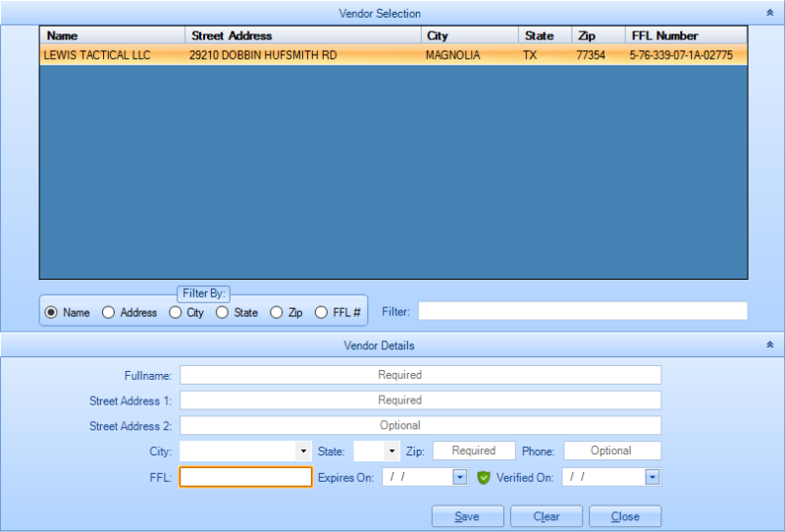Select the LEWIS TACTICAL LLC row
The height and width of the screenshot is (532, 785).
click(x=393, y=55)
